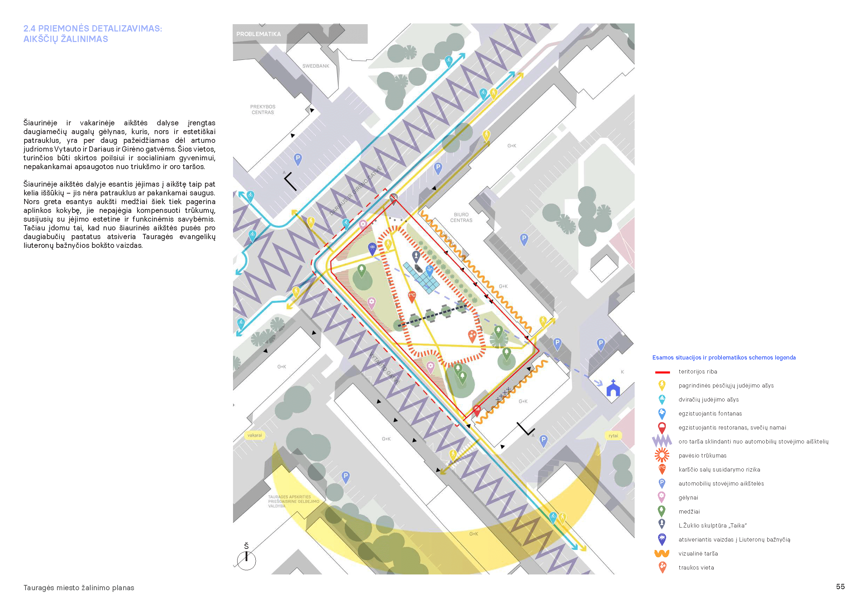Click legend text 'automobilių stovėjimo aikštelės'

coord(721,483)
